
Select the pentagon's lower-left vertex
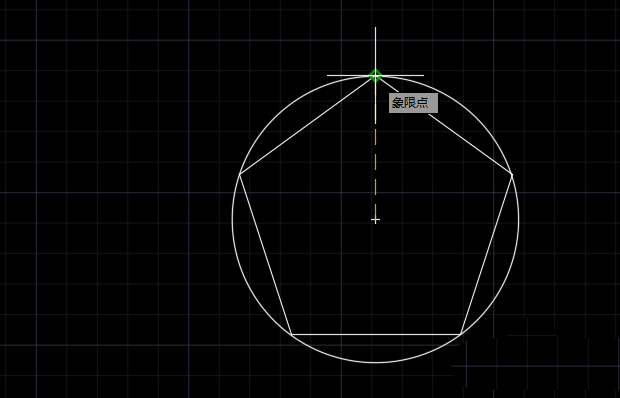coord(291,334)
